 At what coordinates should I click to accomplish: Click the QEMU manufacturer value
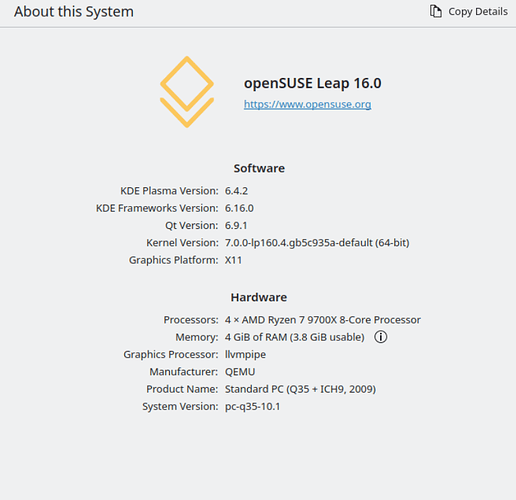(240, 372)
